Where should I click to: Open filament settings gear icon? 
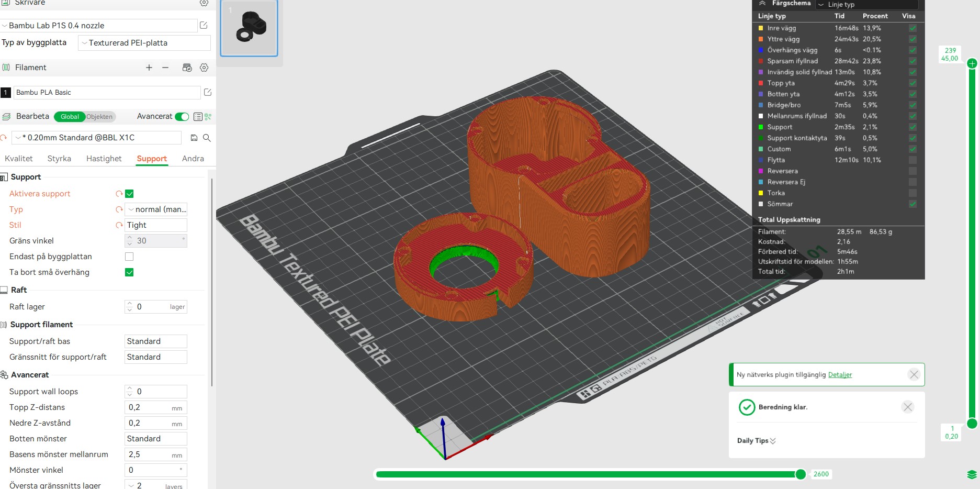click(204, 68)
